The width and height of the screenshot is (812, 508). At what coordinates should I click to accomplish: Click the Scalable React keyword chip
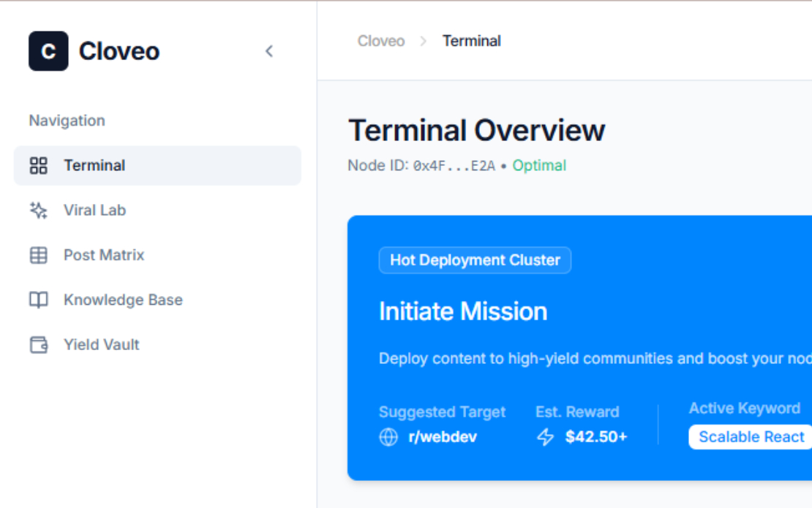(751, 437)
